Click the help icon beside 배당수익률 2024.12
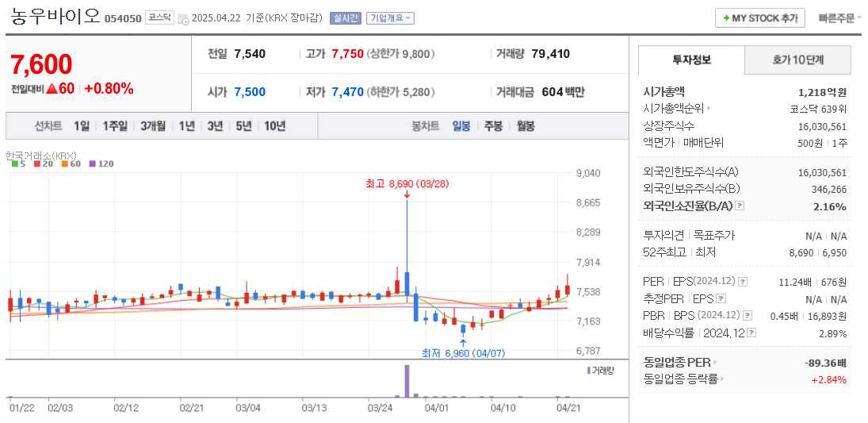 pos(751,333)
